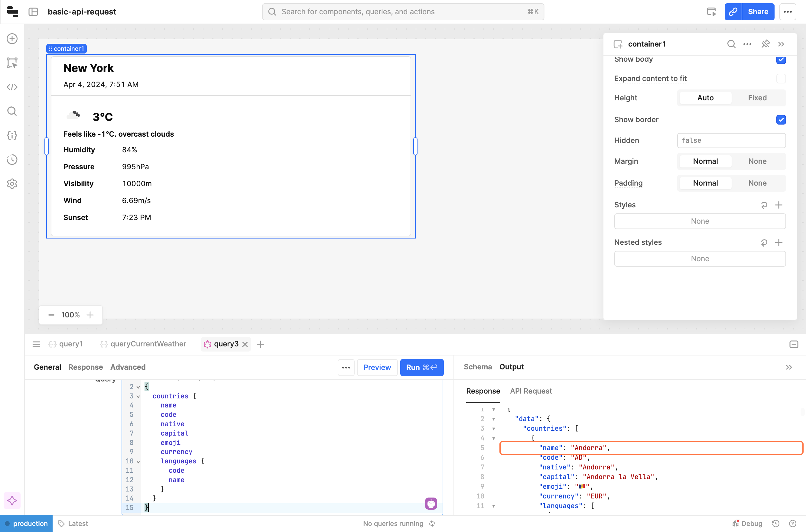Open the state inspector braces icon

click(12, 135)
